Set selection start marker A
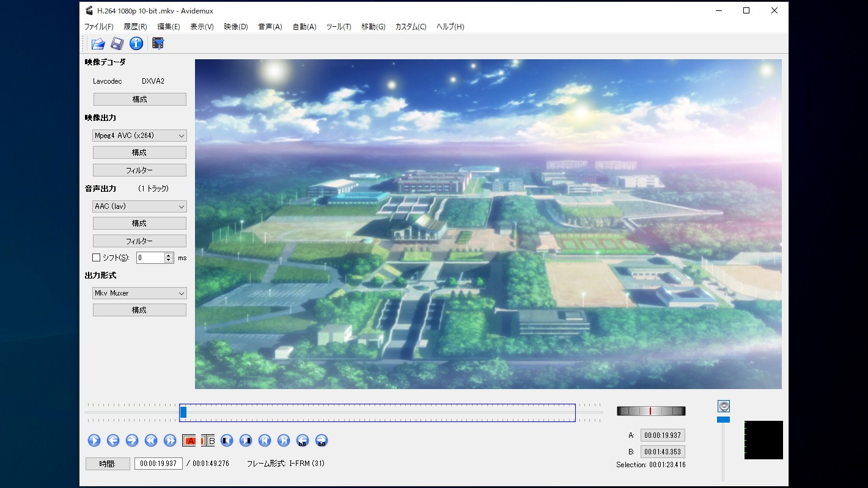868x488 pixels. click(189, 440)
